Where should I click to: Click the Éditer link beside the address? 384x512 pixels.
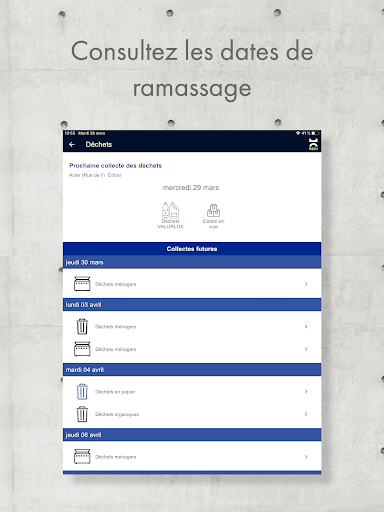pos(114,175)
